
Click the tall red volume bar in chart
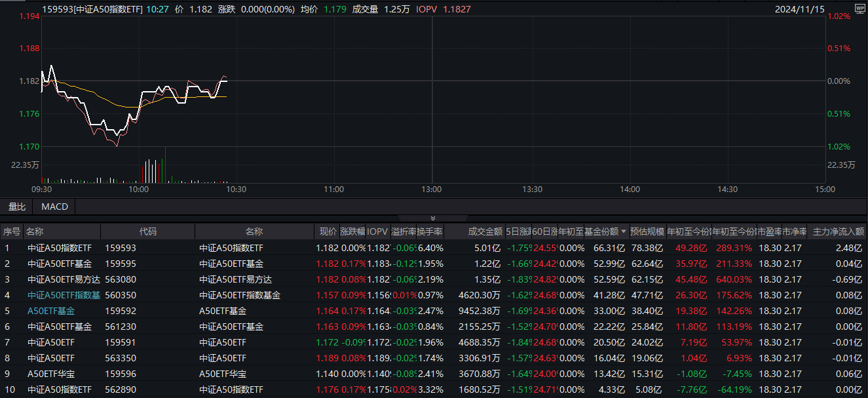click(x=165, y=165)
